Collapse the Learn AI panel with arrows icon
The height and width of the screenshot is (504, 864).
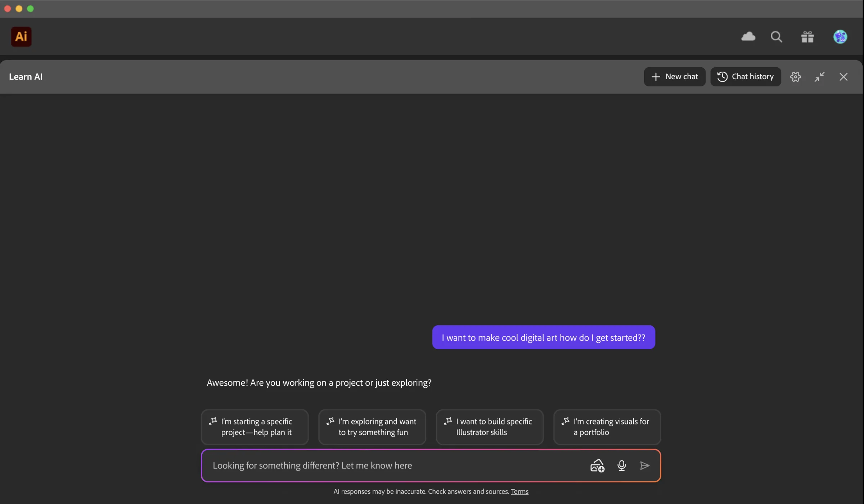coord(820,77)
